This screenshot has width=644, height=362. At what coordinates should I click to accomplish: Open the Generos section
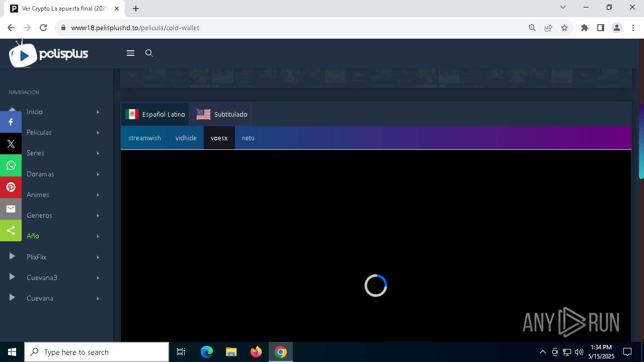(x=39, y=215)
